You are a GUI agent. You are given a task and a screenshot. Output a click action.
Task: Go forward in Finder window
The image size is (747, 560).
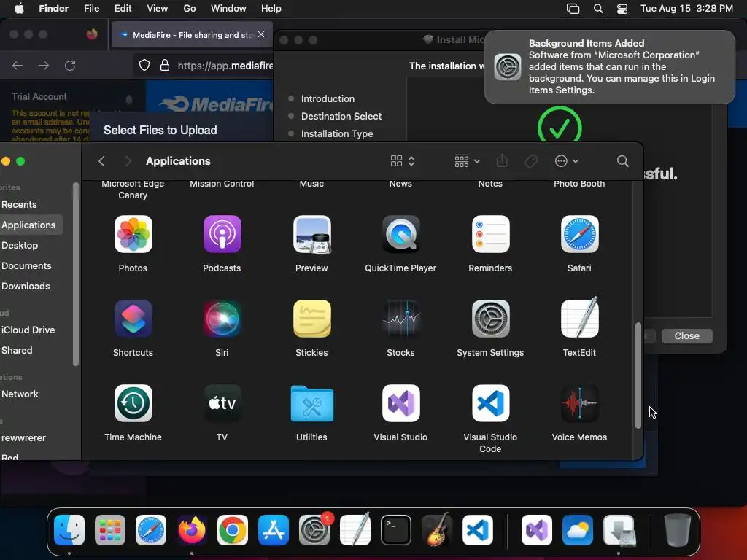tap(128, 161)
